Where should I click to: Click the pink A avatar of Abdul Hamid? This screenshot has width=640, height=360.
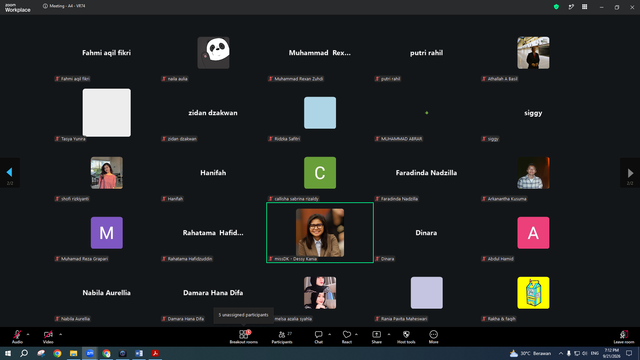click(x=533, y=233)
